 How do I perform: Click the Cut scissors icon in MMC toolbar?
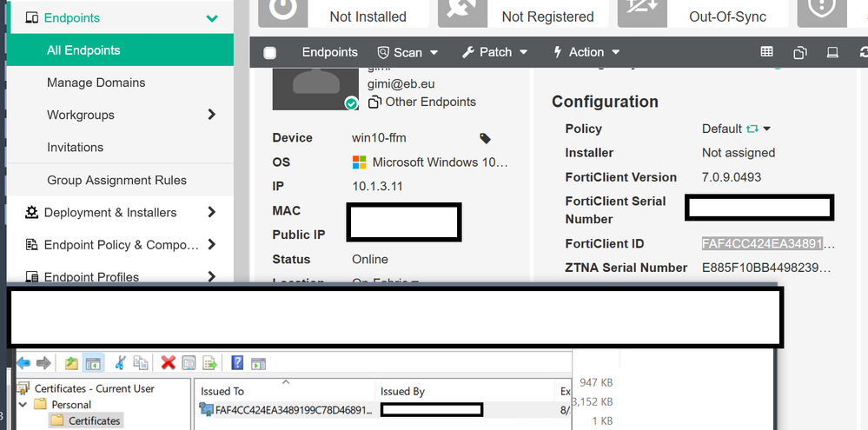pyautogui.click(x=120, y=363)
